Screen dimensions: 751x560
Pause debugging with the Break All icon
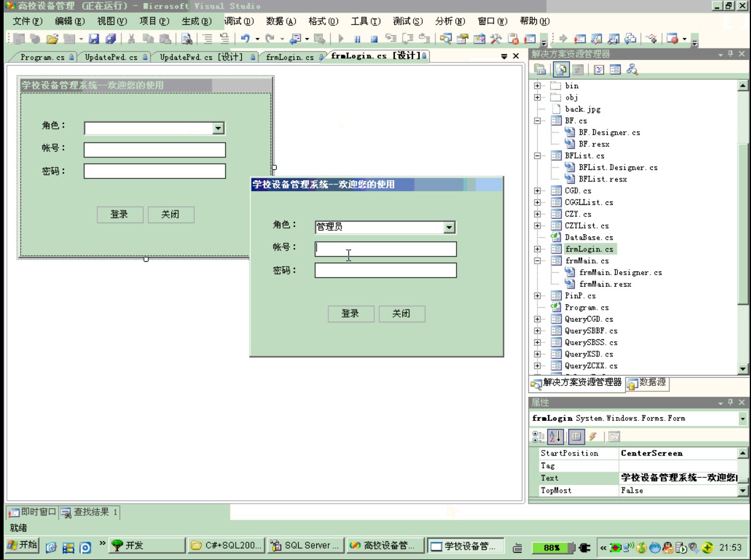(357, 40)
